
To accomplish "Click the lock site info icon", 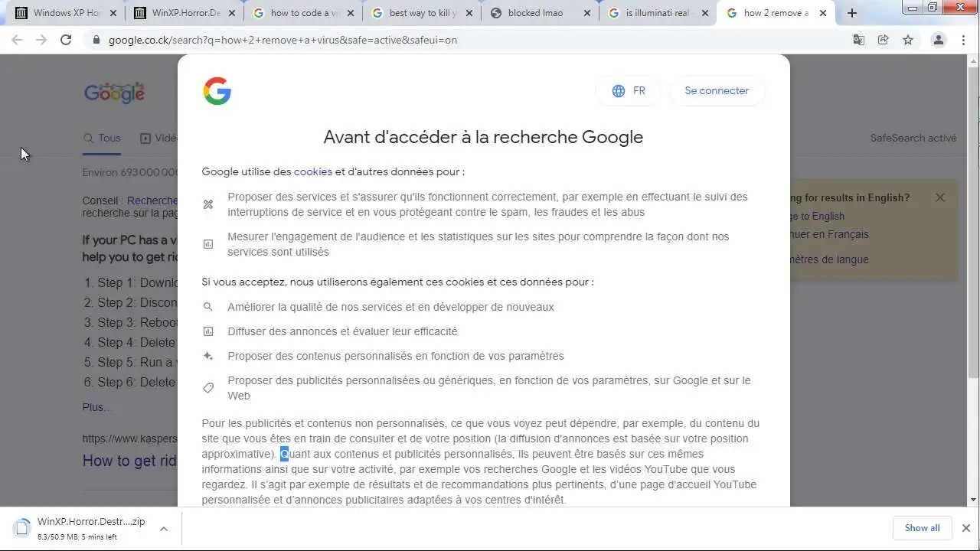I will point(96,40).
